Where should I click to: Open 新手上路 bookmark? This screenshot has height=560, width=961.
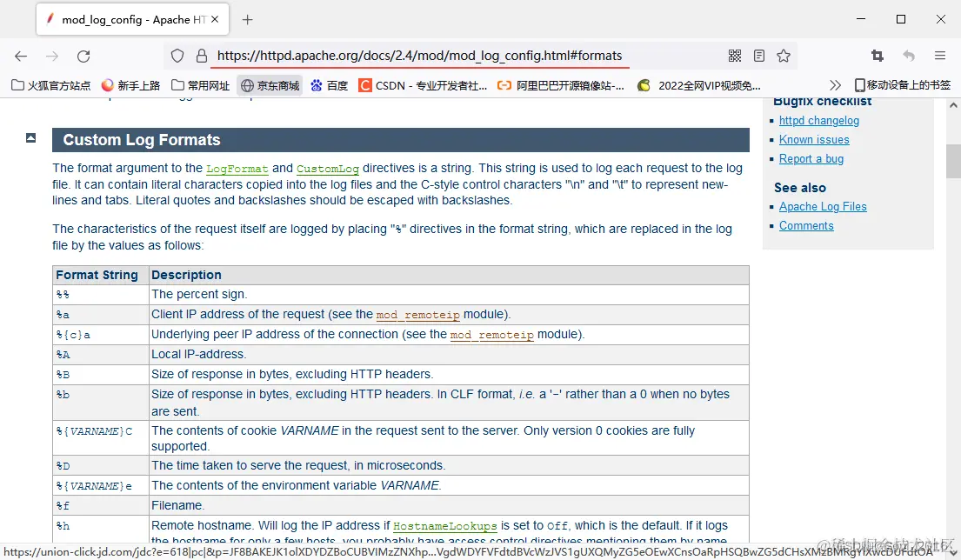tap(130, 85)
